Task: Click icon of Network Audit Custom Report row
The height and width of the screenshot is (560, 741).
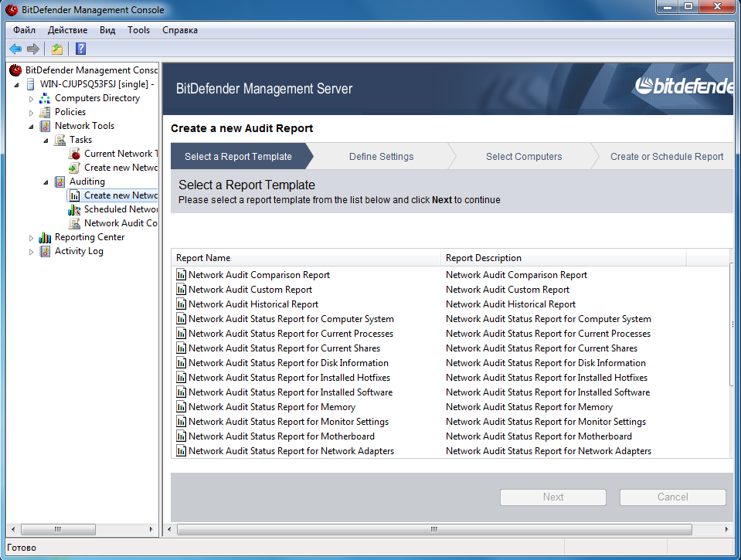Action: 181,289
